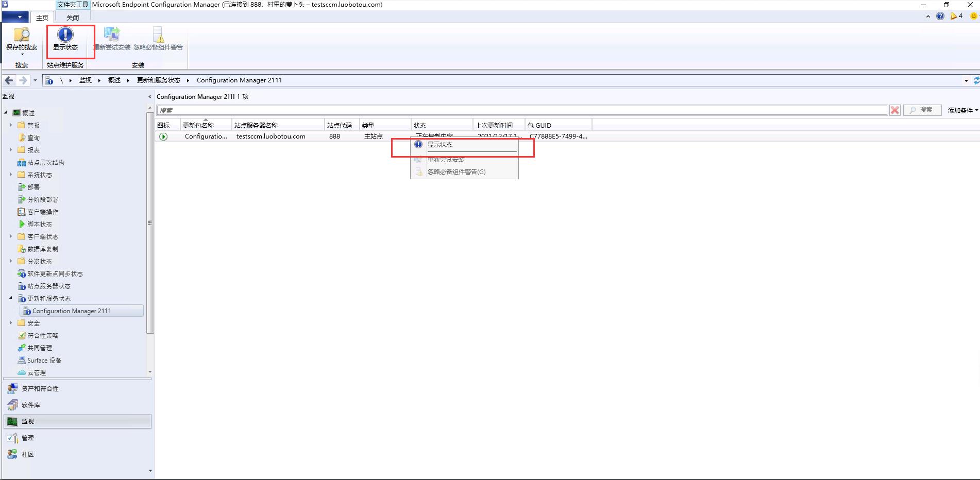This screenshot has height=480, width=980.
Task: Open the 资产和符合性 workspace
Action: pos(77,388)
